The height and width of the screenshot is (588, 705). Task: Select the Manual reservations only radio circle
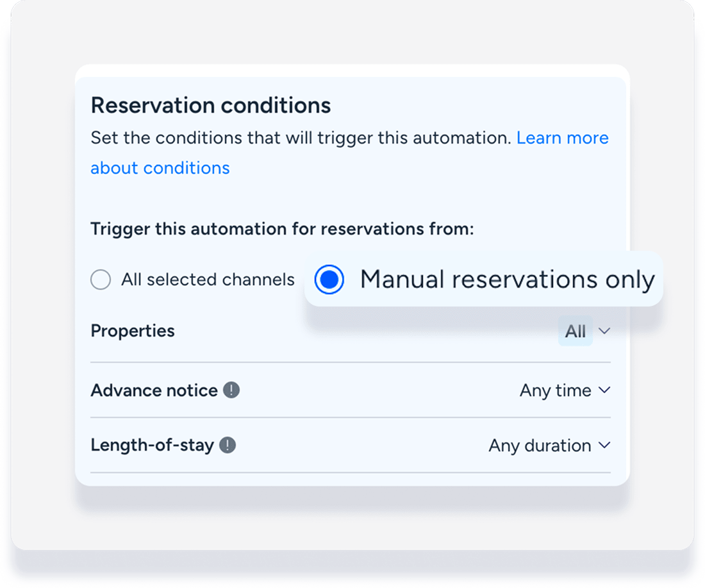point(329,280)
